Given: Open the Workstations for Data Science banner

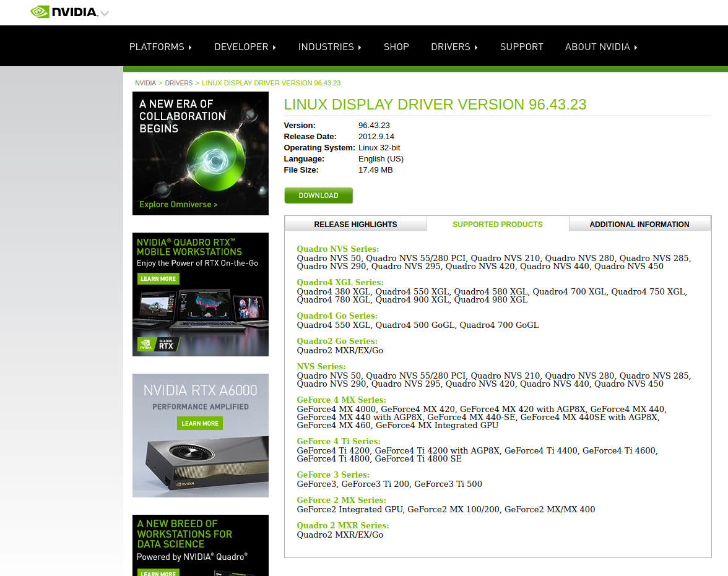Looking at the screenshot, I should point(201,545).
